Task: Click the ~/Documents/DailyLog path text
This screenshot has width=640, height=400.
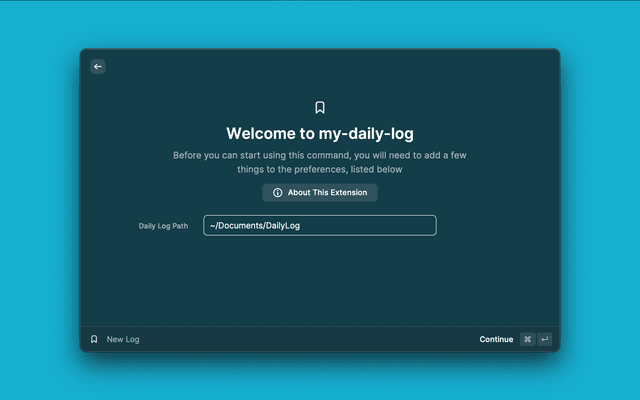Action: (255, 226)
